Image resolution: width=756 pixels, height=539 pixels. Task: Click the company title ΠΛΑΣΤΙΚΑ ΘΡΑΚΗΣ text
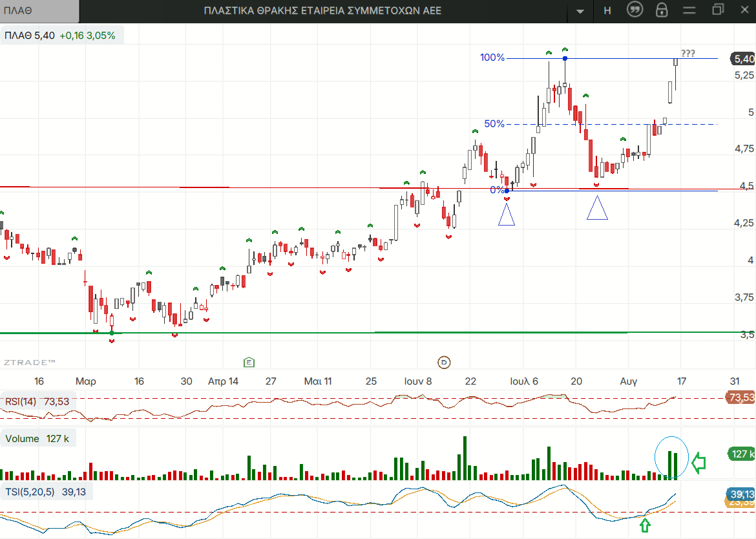tap(322, 10)
